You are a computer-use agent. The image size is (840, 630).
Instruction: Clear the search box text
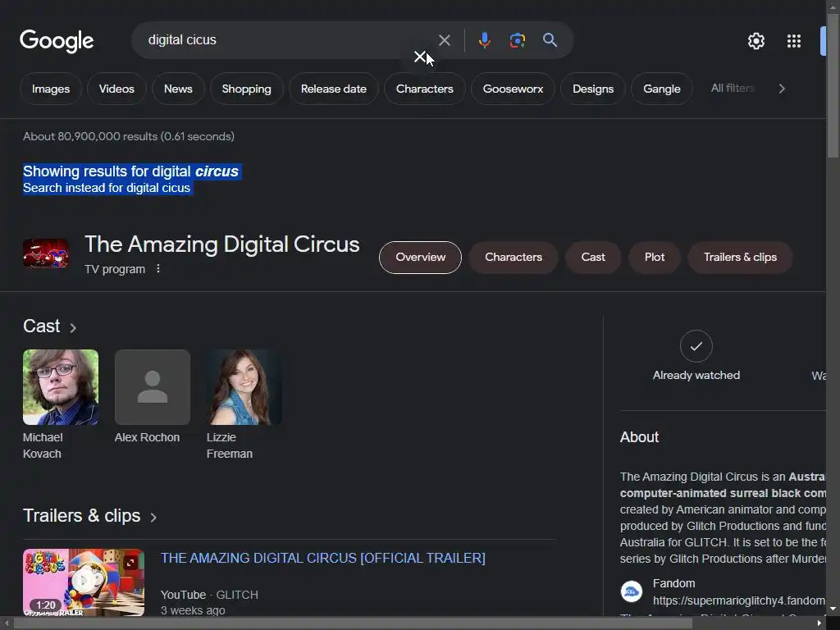[444, 40]
